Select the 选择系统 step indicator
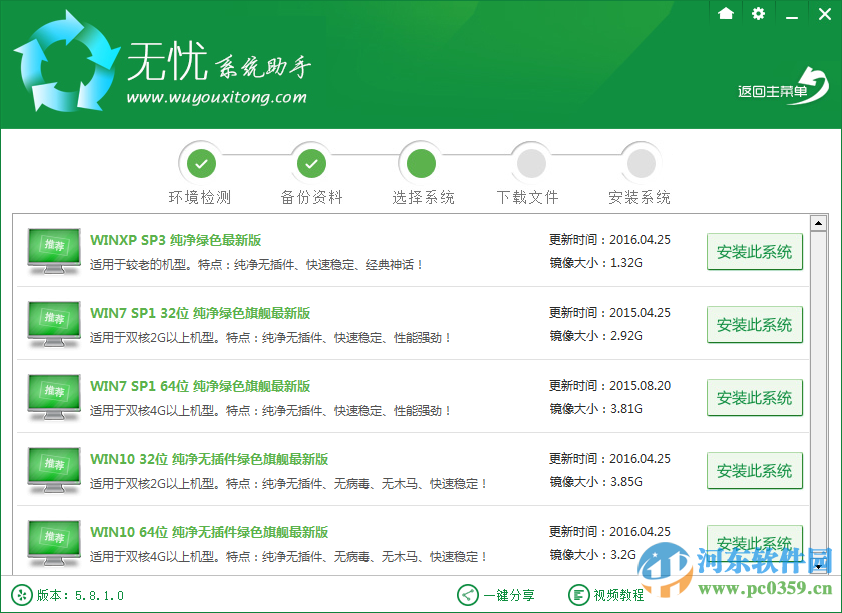The width and height of the screenshot is (842, 613). coord(421,162)
